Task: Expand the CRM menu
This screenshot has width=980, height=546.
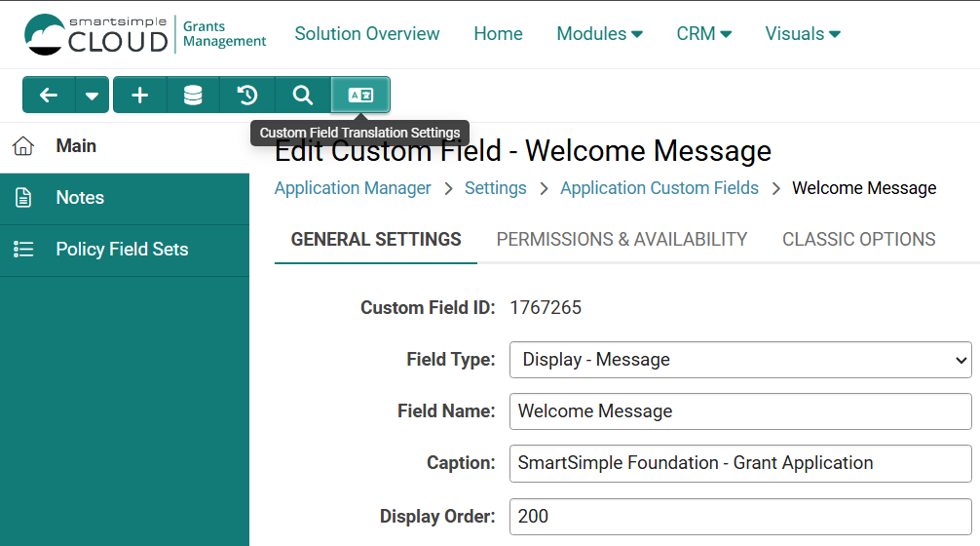Action: pyautogui.click(x=703, y=34)
